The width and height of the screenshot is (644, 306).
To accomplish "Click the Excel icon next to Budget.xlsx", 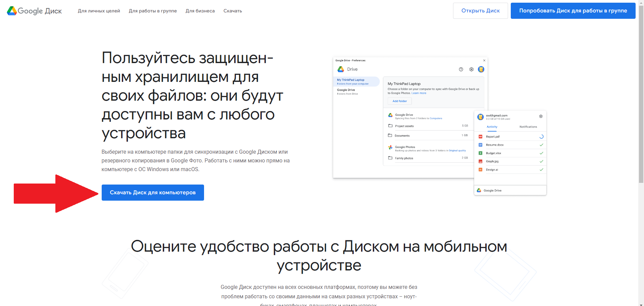I will click(x=480, y=153).
